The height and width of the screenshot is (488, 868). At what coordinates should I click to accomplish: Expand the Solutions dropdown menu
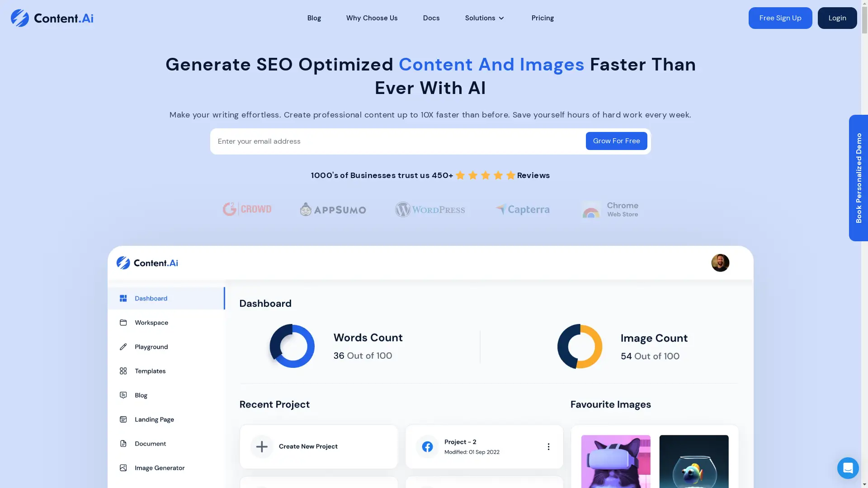click(484, 18)
